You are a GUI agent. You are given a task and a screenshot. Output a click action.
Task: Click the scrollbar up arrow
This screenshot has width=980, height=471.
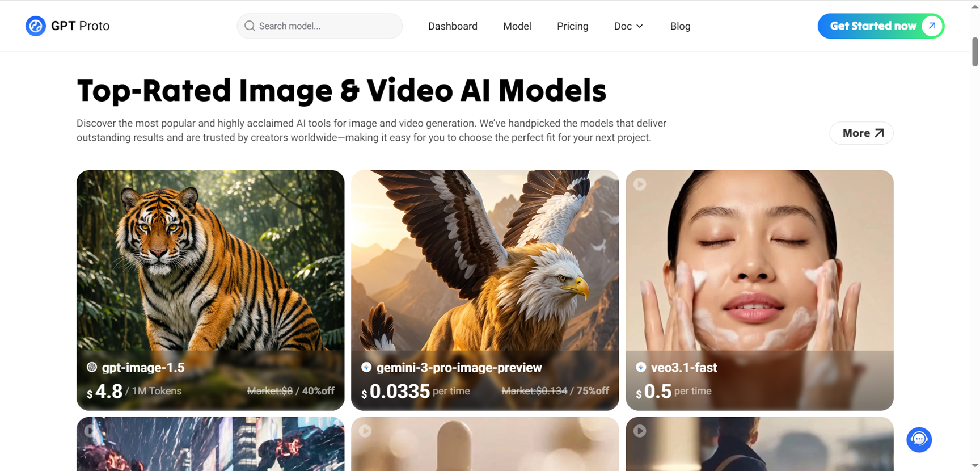[975, 5]
